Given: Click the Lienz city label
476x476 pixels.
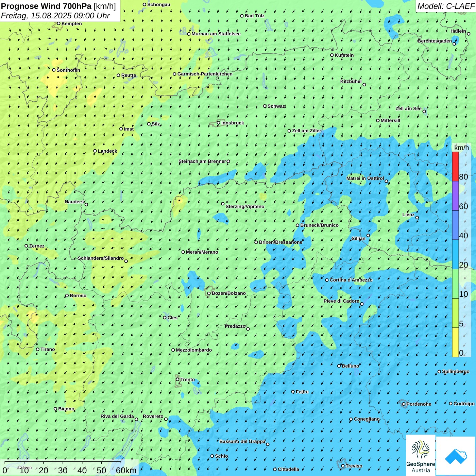Looking at the screenshot, I should 408,215.
